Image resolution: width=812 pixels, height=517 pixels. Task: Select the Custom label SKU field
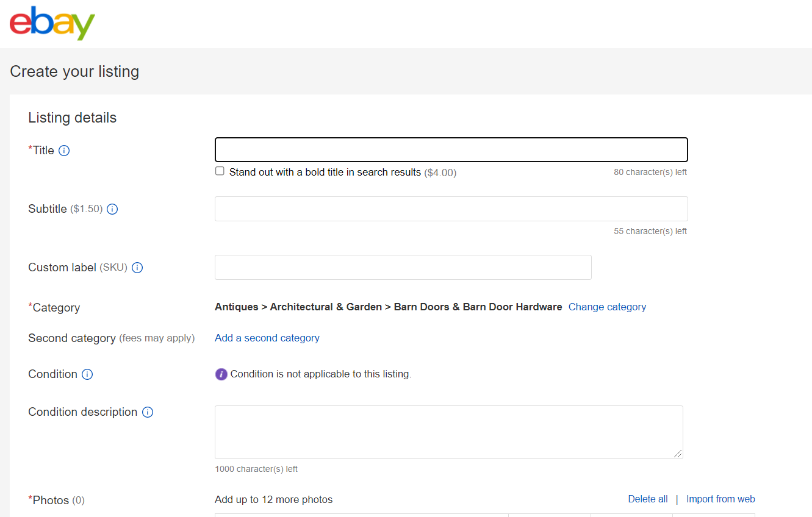pyautogui.click(x=403, y=267)
